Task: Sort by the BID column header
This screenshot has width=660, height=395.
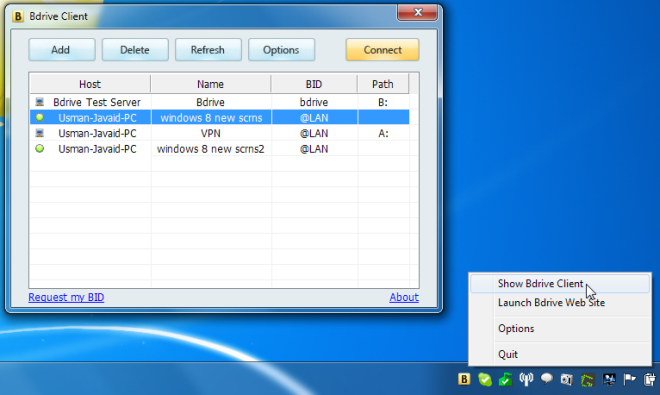Action: pyautogui.click(x=314, y=84)
